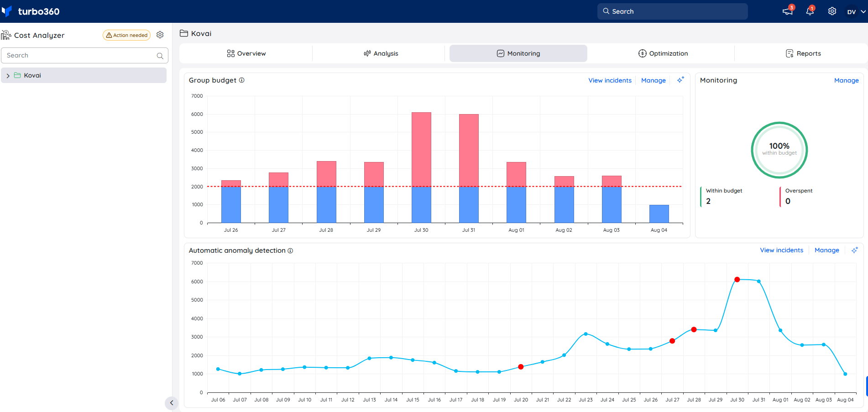Select the Kovai folder in sidebar
The height and width of the screenshot is (412, 868).
pyautogui.click(x=84, y=75)
